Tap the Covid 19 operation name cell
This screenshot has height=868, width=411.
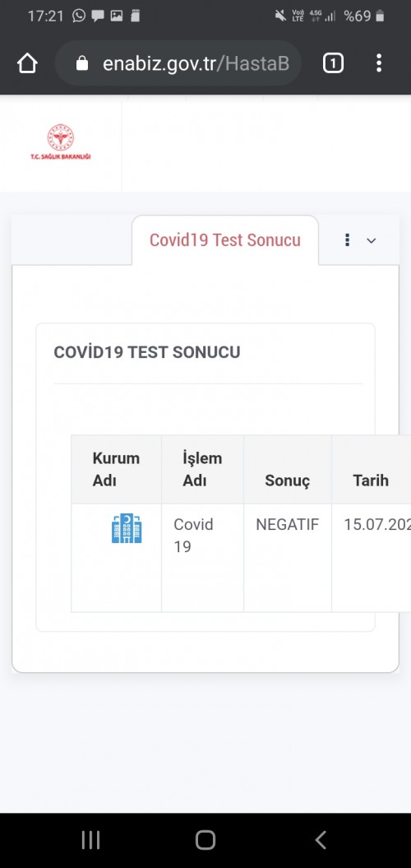(202, 558)
